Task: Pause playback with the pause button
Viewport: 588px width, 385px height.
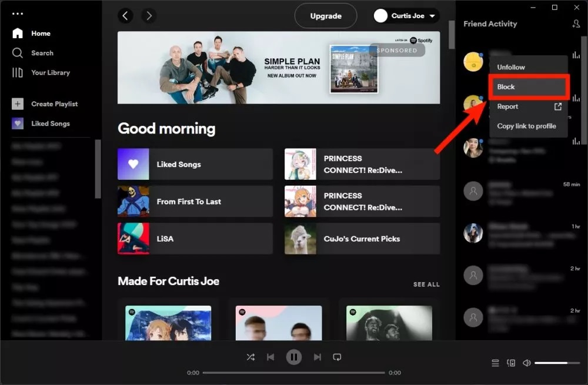Action: click(293, 357)
